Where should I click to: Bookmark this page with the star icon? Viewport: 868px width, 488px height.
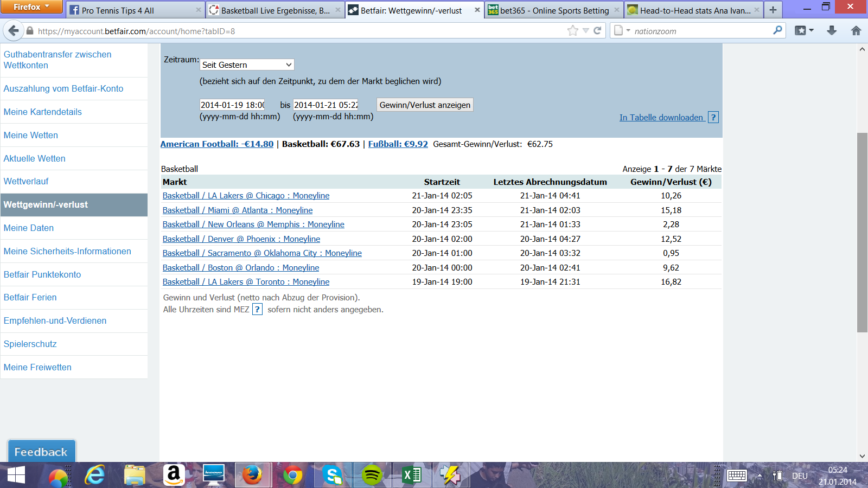click(x=573, y=31)
